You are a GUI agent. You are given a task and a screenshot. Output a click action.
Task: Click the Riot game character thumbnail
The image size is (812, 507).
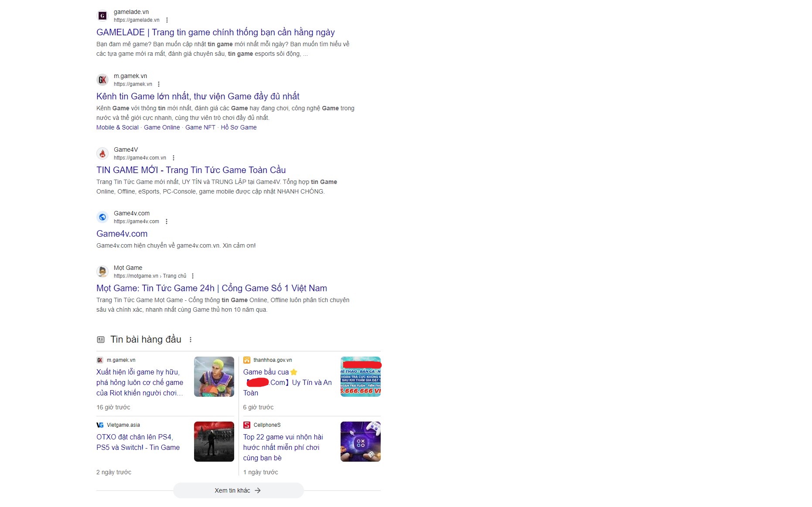pos(214,377)
